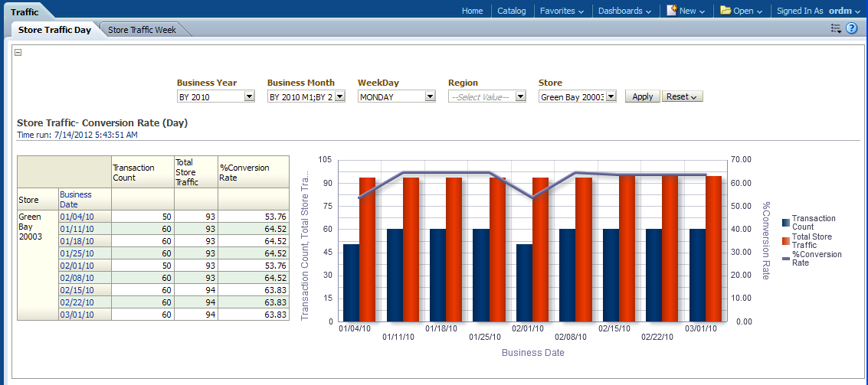The width and height of the screenshot is (868, 385).
Task: Open the 01/11/10 date link
Action: click(77, 228)
